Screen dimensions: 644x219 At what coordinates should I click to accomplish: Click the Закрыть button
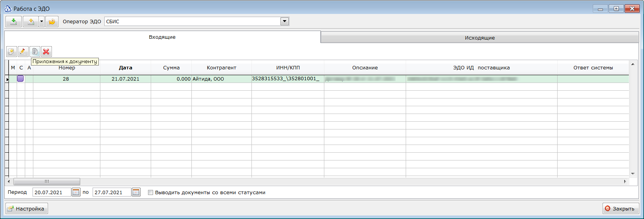621,209
